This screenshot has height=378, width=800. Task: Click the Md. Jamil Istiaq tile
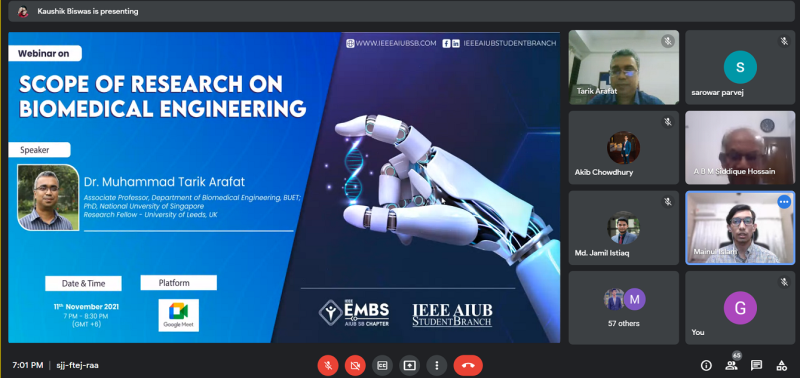point(623,228)
